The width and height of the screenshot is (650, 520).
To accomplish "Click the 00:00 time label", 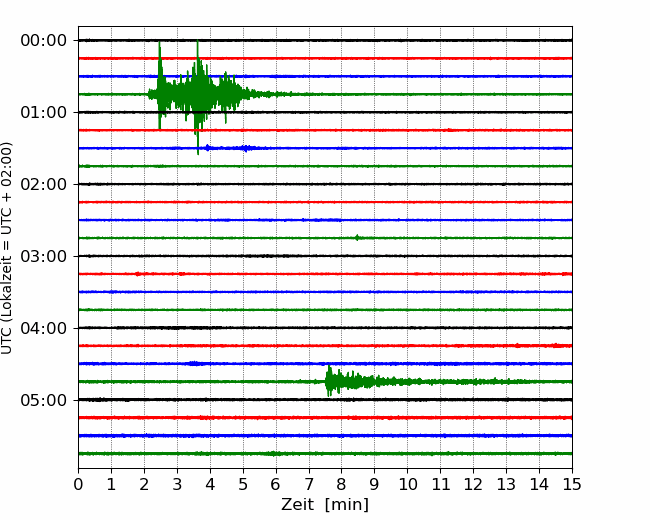I will pos(44,41).
